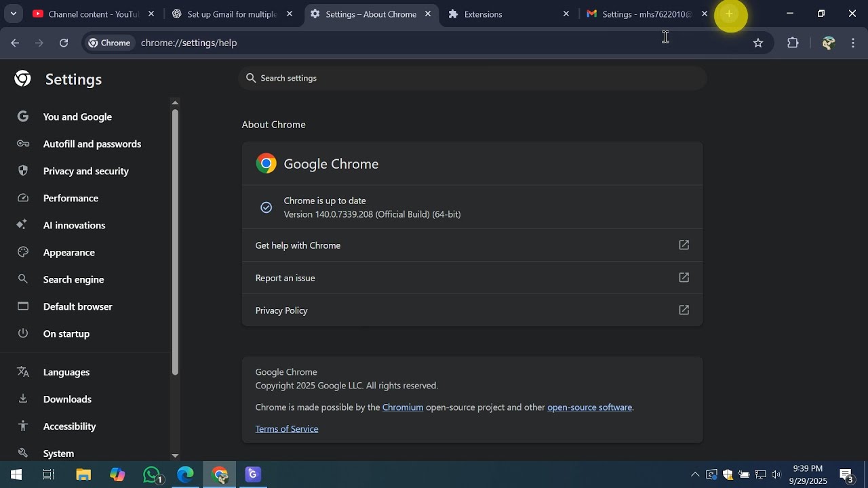Image resolution: width=868 pixels, height=488 pixels.
Task: Open Copilot from the taskbar
Action: [x=117, y=474]
